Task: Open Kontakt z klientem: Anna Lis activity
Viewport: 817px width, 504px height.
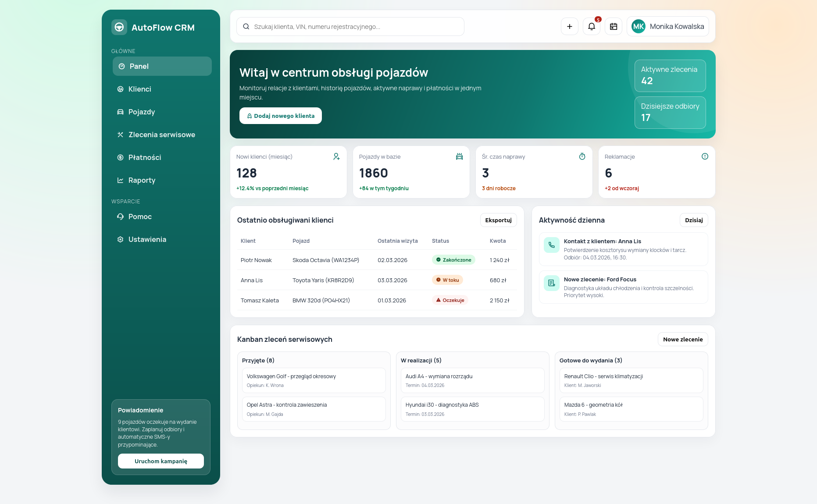Action: click(624, 249)
